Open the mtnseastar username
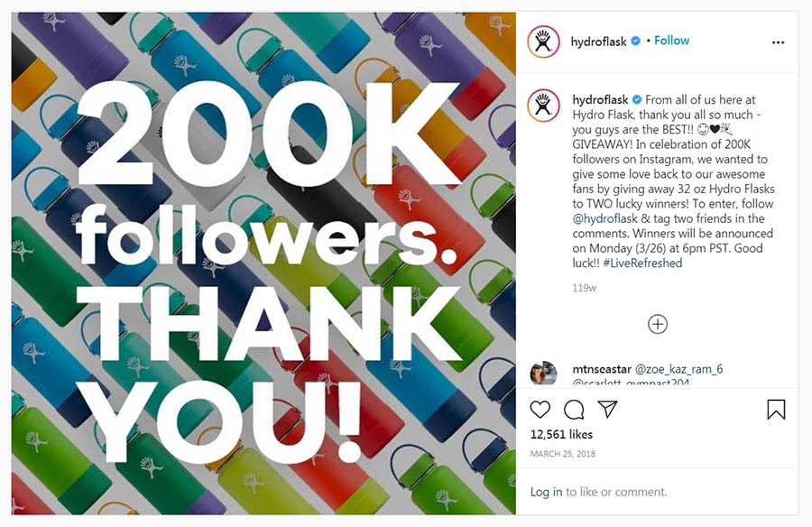 [602, 369]
